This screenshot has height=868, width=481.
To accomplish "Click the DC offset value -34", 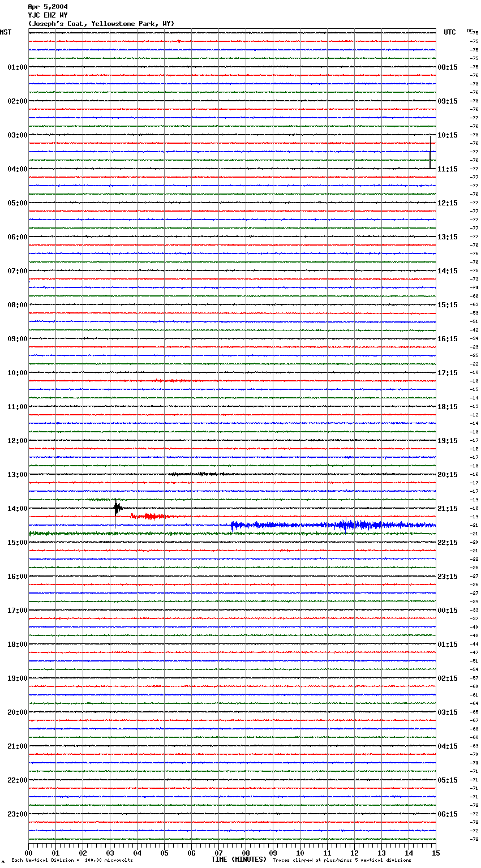I will pos(474,338).
